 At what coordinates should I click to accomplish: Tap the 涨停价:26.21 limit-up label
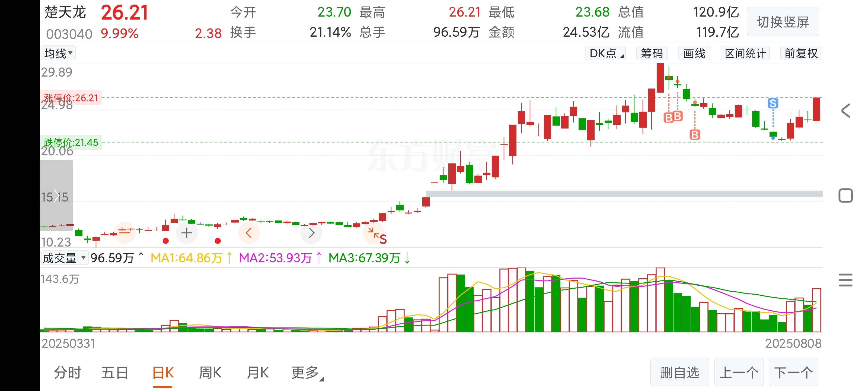[x=71, y=98]
